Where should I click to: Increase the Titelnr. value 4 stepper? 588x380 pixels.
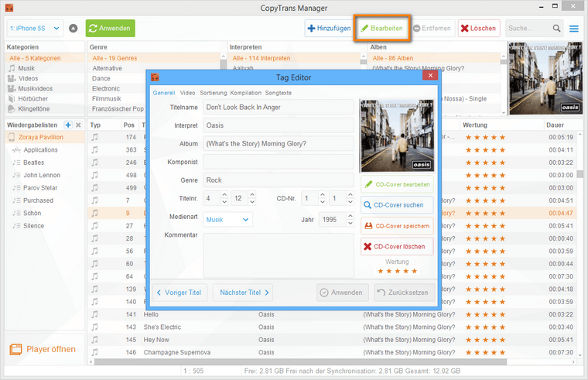pos(224,195)
